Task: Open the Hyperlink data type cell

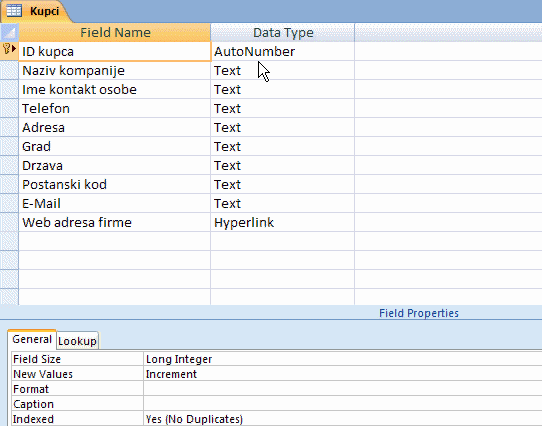Action: (282, 223)
